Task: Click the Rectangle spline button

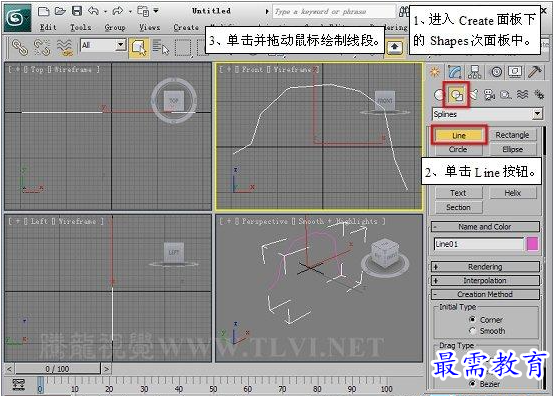Action: click(512, 135)
